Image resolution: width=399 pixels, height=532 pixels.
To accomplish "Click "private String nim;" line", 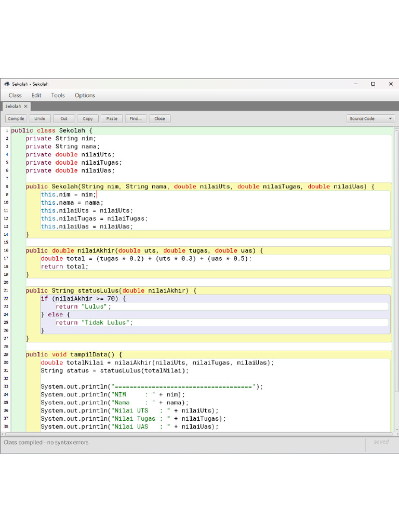I will click(61, 138).
